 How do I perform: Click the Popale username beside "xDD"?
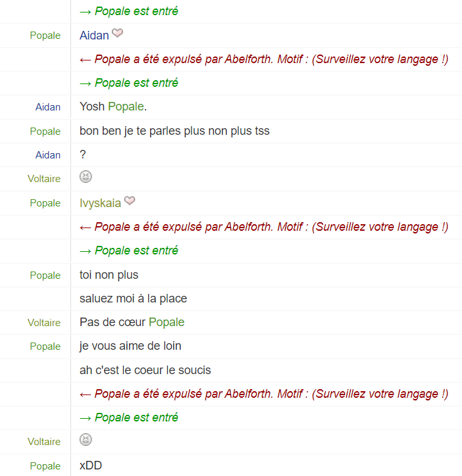click(45, 466)
